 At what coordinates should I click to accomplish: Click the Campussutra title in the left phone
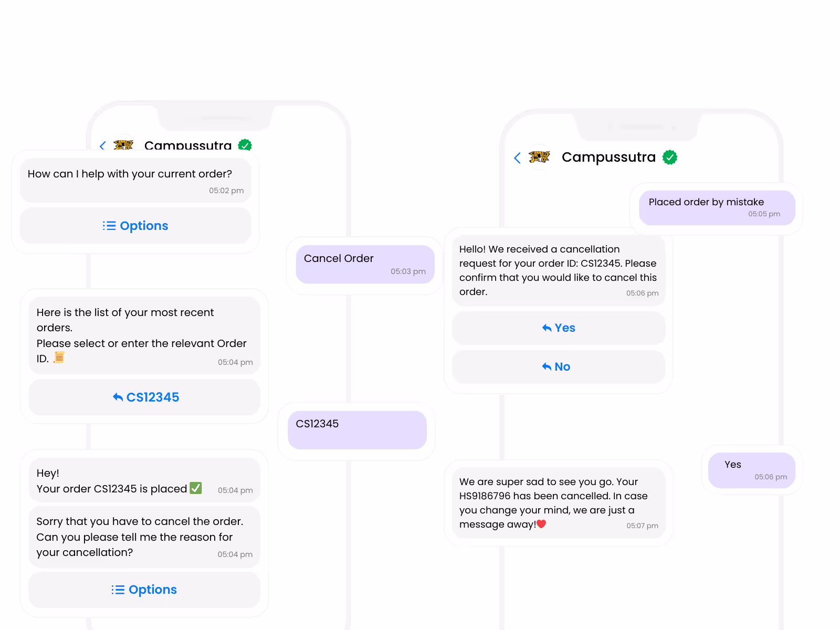[x=188, y=145]
